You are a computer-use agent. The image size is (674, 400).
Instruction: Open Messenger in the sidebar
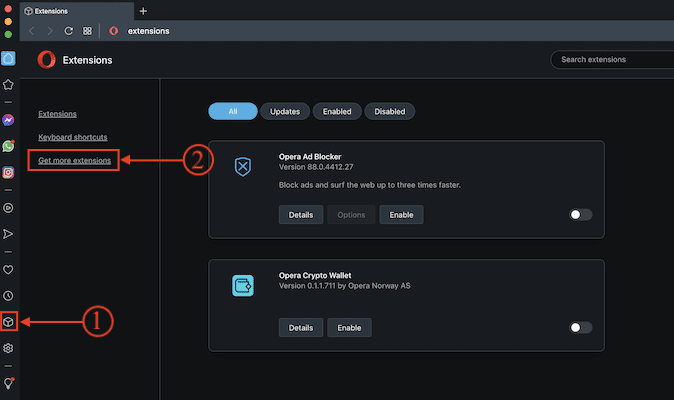(8, 120)
